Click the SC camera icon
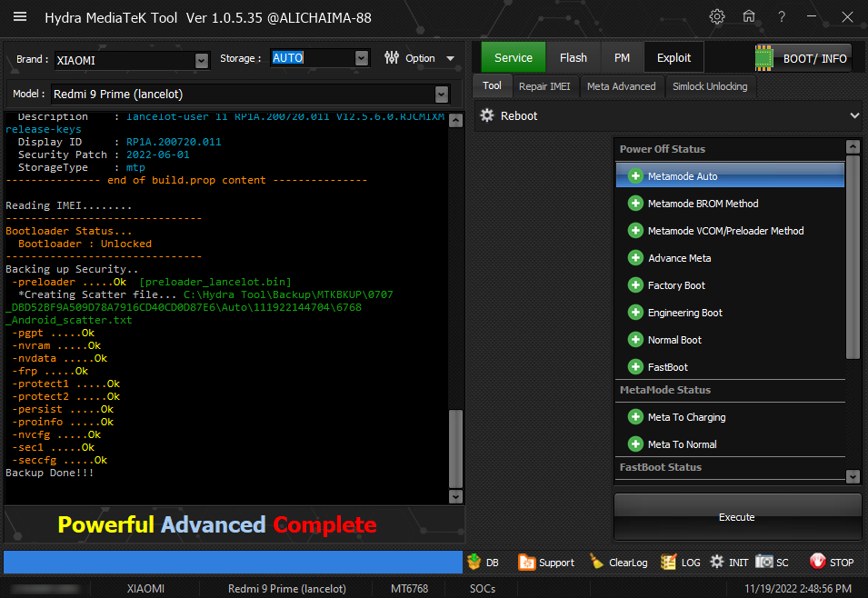This screenshot has width=868, height=598. [x=763, y=562]
